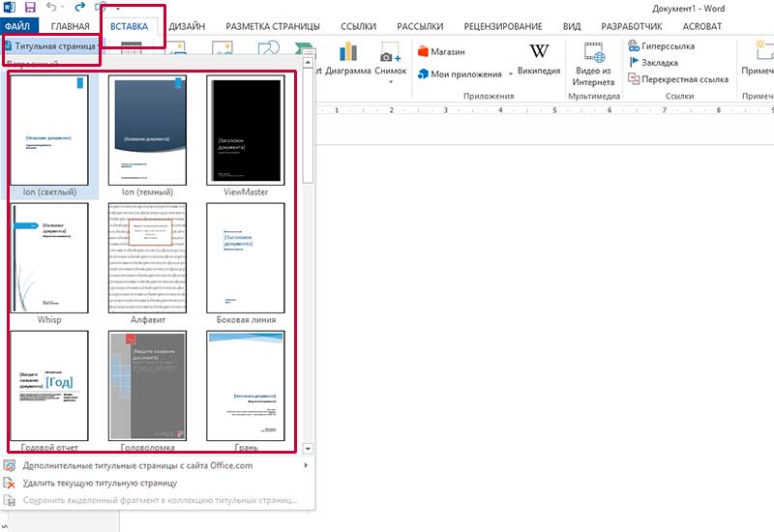Viewport: 774px width, 532px height.
Task: Click Удалить текущую титульную страницу
Action: pos(157,483)
